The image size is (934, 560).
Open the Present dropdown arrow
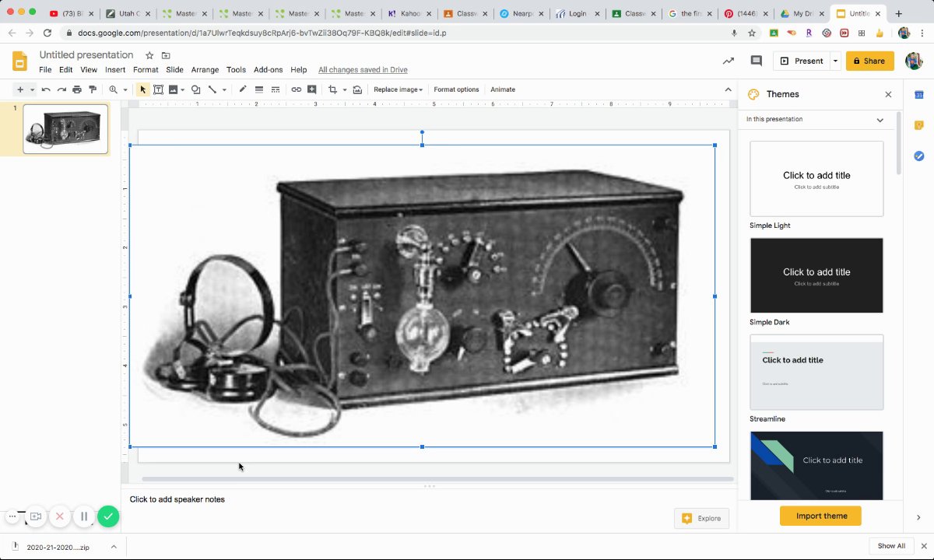tap(835, 61)
